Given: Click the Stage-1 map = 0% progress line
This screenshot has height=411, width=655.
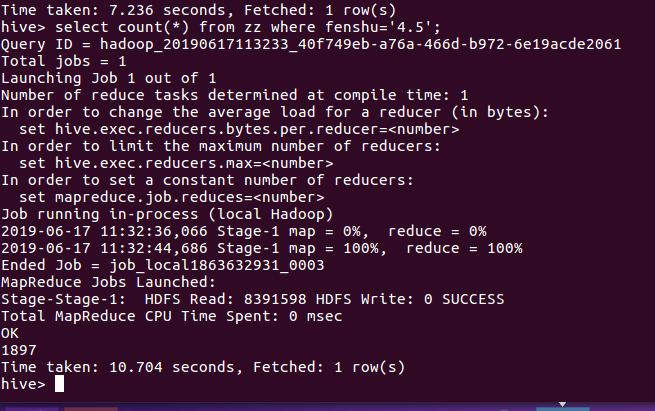Looking at the screenshot, I should point(244,231).
